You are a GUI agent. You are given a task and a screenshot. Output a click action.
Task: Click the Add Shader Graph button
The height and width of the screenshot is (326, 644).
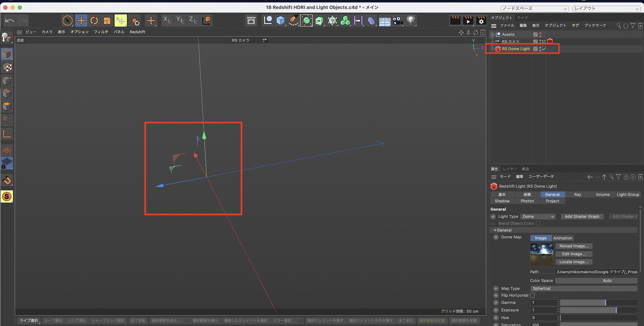582,217
